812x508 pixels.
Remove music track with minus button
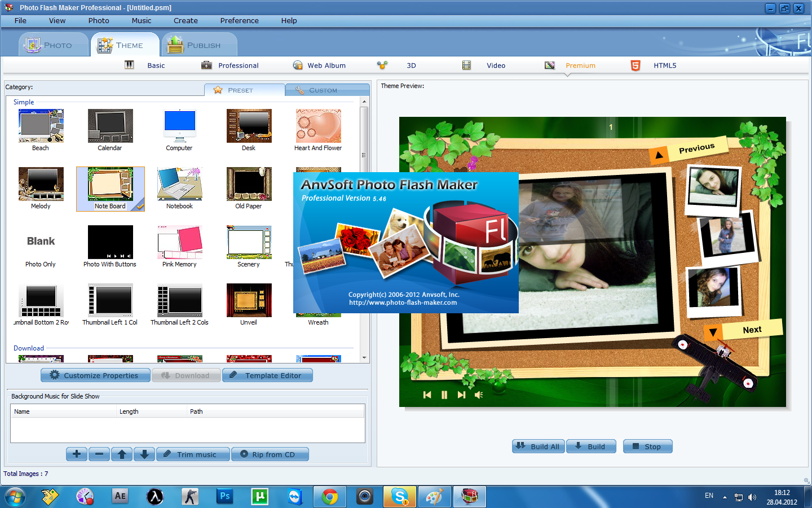pos(99,454)
